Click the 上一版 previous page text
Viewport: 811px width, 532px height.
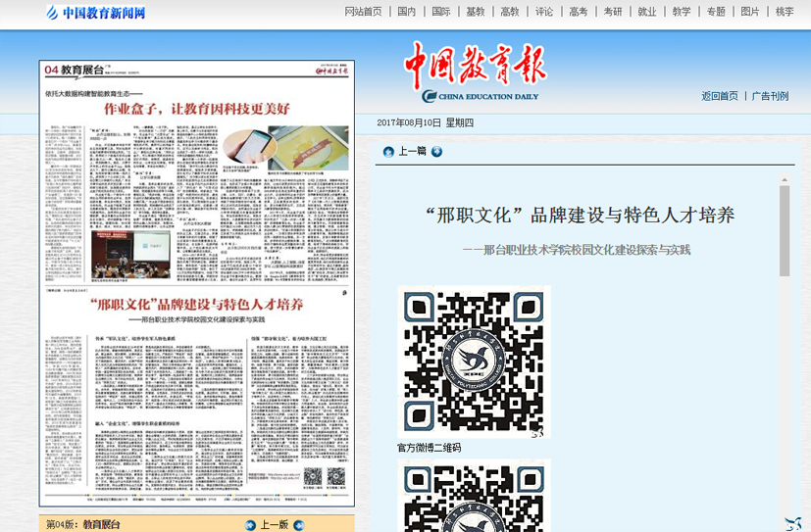pos(275,525)
